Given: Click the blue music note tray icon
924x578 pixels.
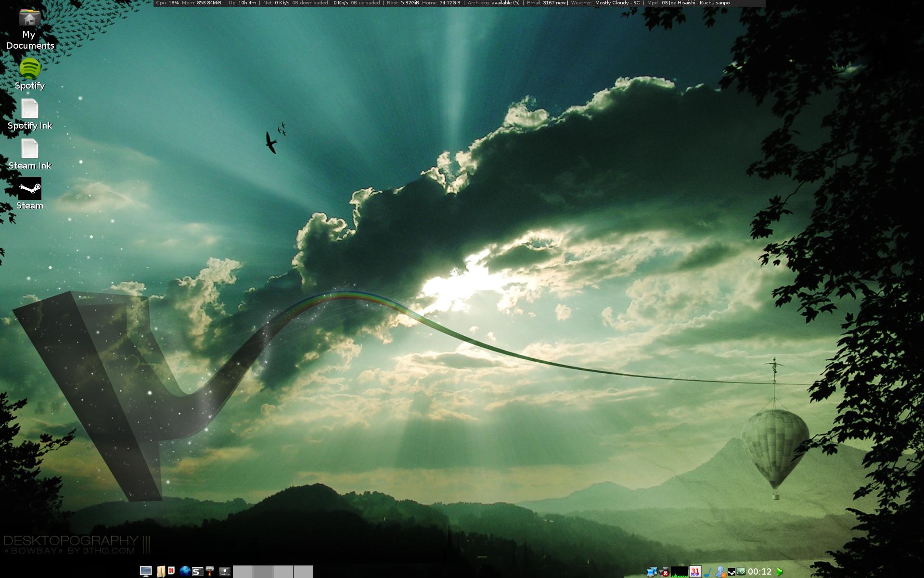Looking at the screenshot, I should (708, 572).
